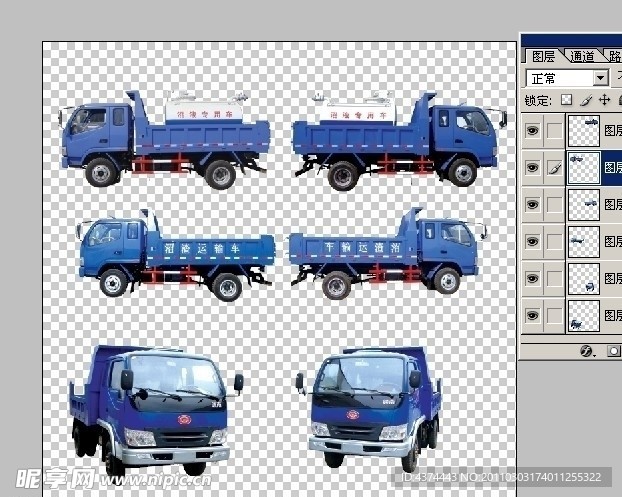
Task: Hide the topmost layer via its eye icon
Action: pos(532,130)
